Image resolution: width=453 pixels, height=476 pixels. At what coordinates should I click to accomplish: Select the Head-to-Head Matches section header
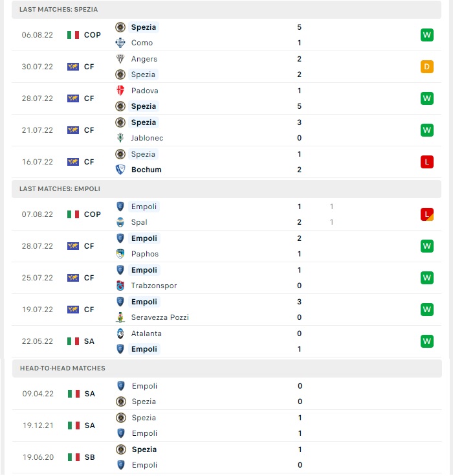click(227, 368)
